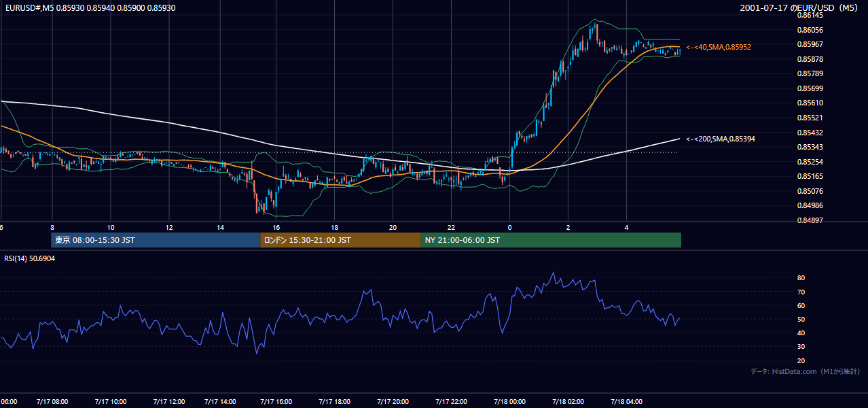Click the RSI 80 level label

click(801, 278)
